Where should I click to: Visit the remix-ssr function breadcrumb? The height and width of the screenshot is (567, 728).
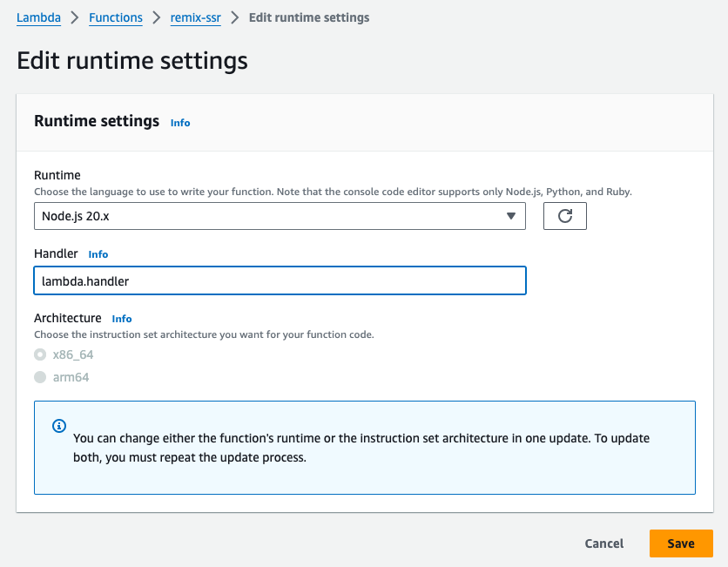pos(195,17)
